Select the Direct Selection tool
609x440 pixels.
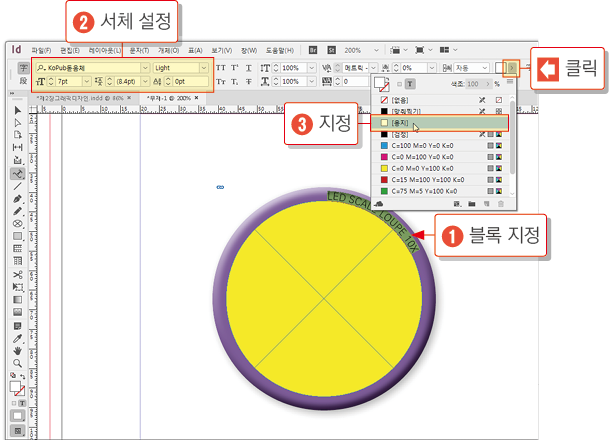(x=17, y=123)
